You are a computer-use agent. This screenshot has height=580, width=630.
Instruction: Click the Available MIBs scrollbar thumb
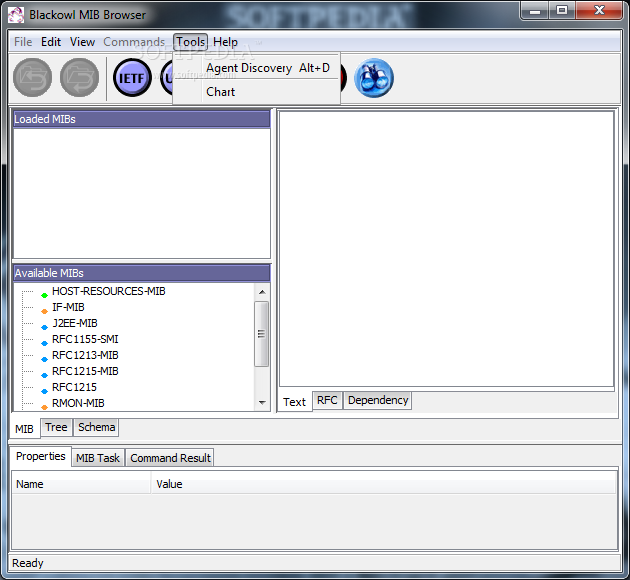coord(262,334)
